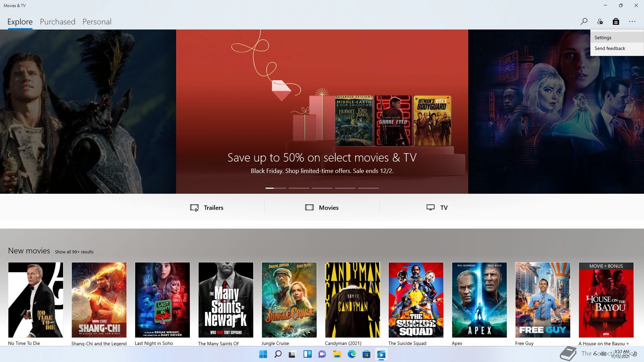Jump to second carousel slide indicator
Viewport: 644px width, 362px height.
click(299, 188)
